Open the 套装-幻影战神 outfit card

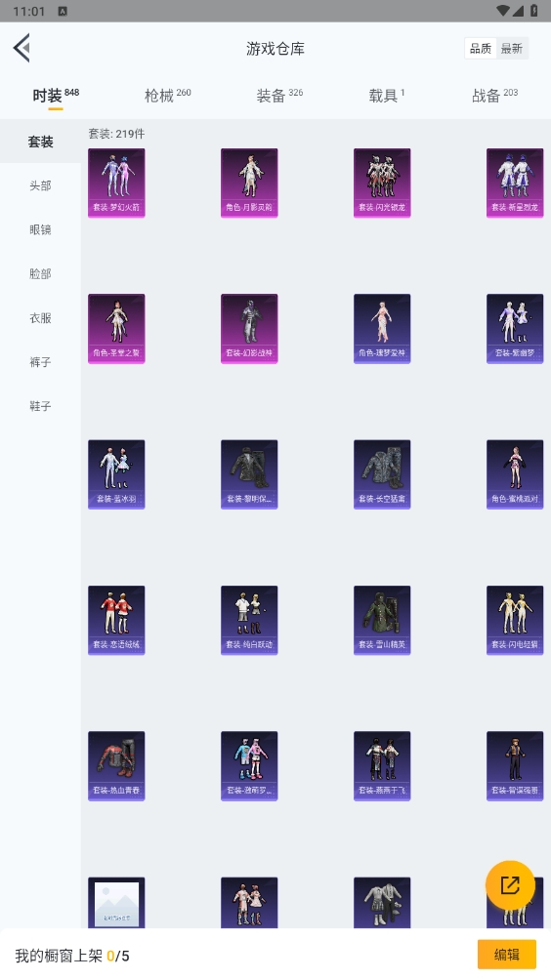249,329
